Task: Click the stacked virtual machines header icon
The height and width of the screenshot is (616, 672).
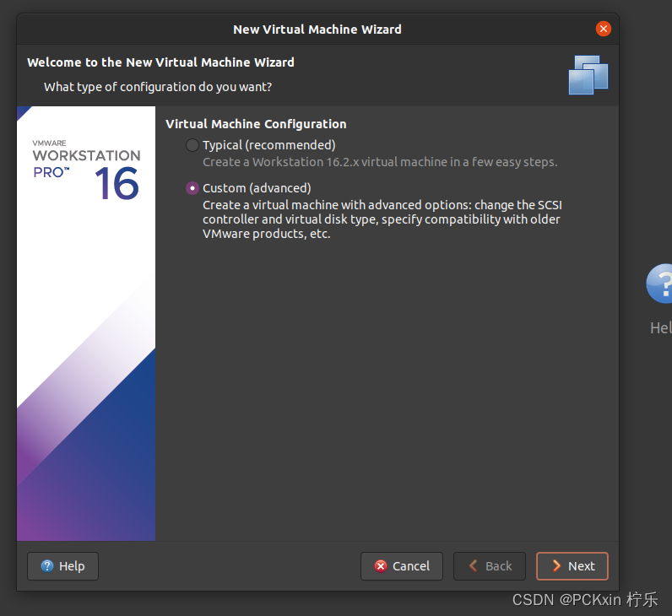Action: tap(588, 75)
